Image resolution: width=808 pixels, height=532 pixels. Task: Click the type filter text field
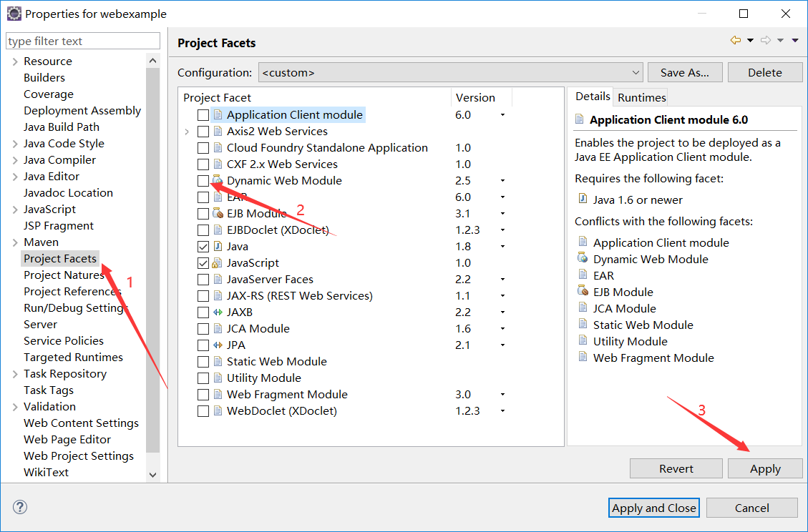coord(83,41)
